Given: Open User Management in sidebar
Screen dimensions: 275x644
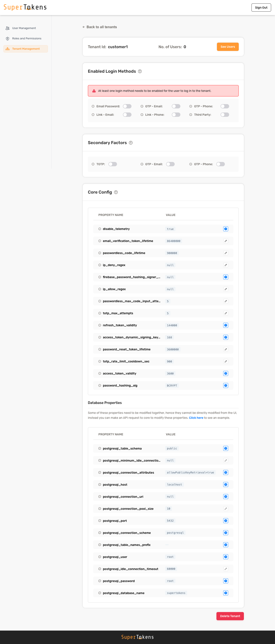Looking at the screenshot, I should click(x=24, y=28).
